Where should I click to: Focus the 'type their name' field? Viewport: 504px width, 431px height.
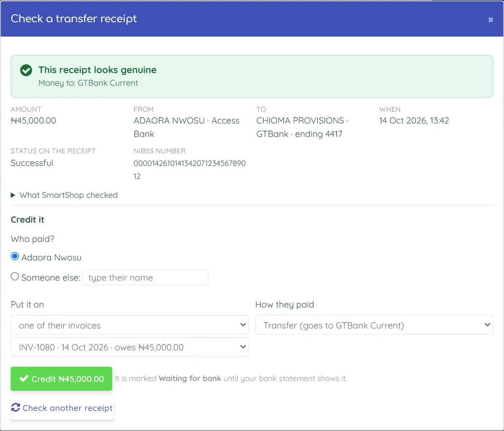pyautogui.click(x=145, y=277)
